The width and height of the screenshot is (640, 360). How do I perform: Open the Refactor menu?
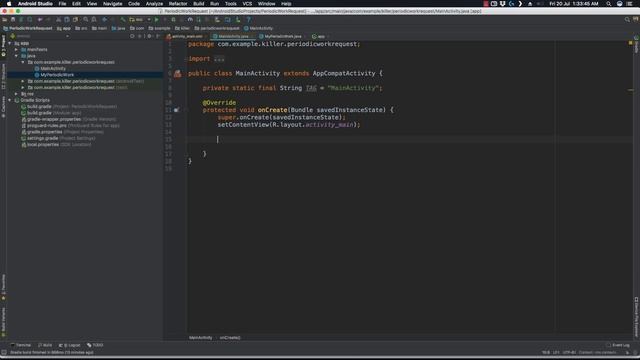click(x=178, y=4)
